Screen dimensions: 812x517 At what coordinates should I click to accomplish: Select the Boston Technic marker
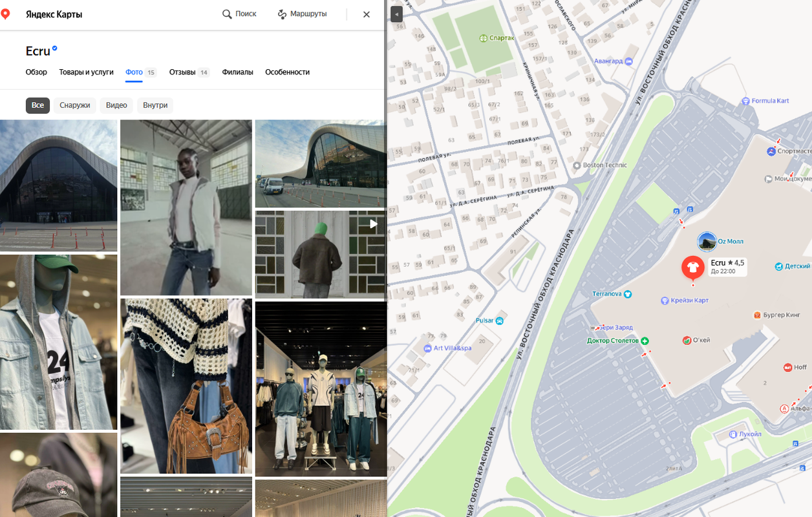(577, 165)
